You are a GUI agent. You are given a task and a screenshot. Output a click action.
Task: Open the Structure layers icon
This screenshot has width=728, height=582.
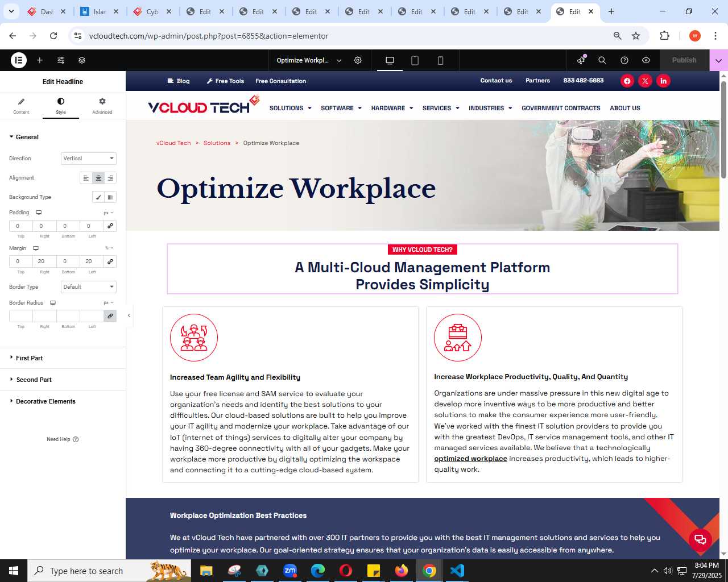(82, 60)
